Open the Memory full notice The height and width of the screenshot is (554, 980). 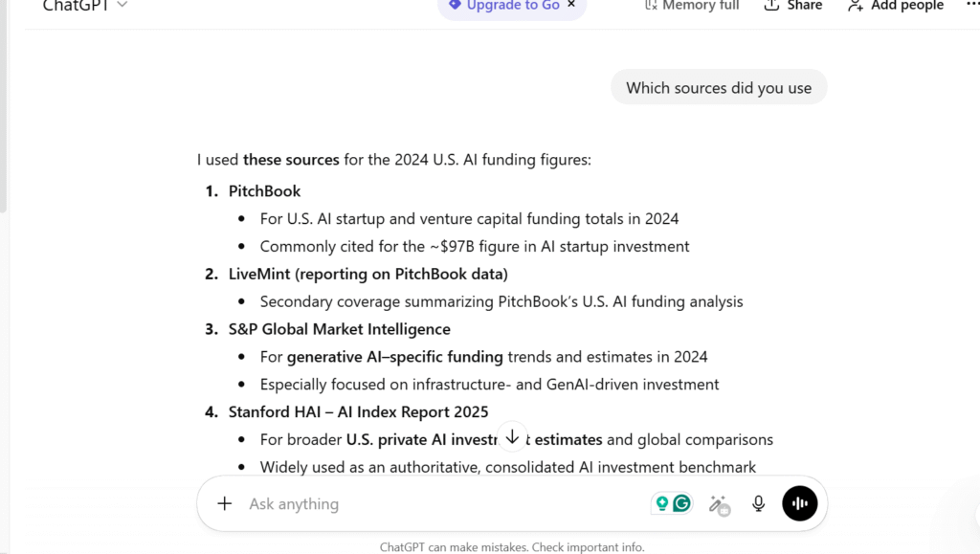click(x=692, y=6)
